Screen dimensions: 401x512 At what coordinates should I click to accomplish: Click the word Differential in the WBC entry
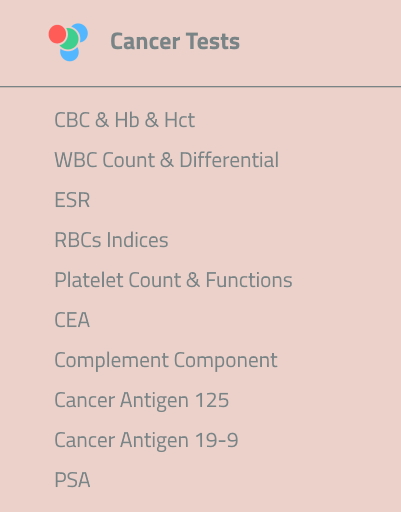coord(229,160)
